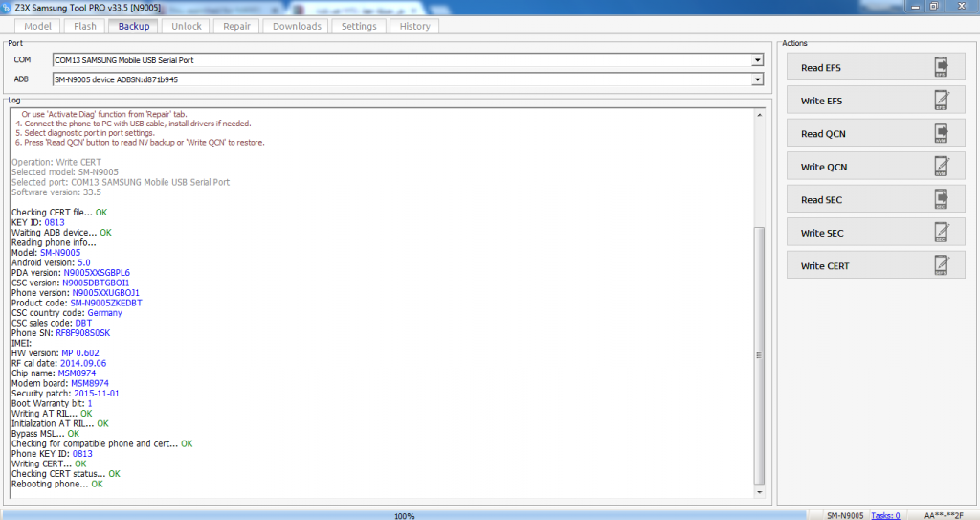Switch to the Downloads tab
Viewport: 980px width, 520px height.
297,26
